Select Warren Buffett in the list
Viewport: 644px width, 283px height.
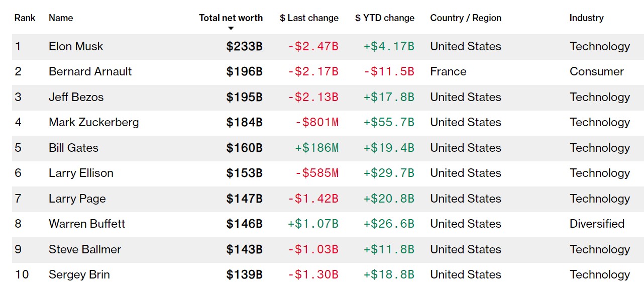[x=87, y=224]
